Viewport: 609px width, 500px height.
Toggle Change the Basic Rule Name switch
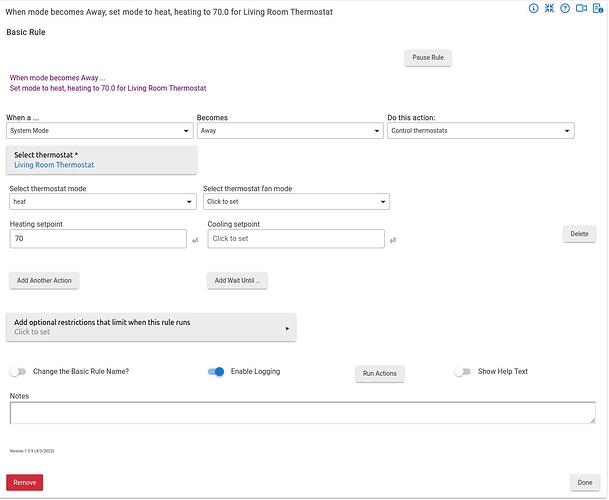click(18, 372)
